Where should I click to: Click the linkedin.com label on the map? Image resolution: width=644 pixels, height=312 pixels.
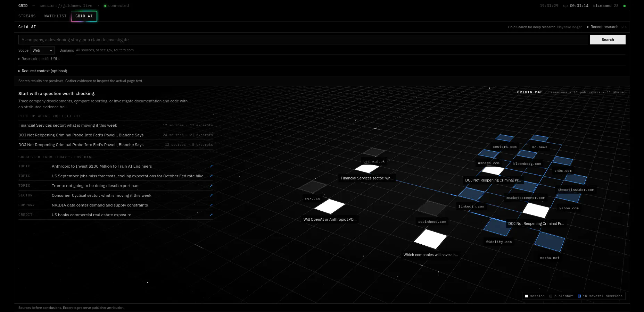pos(471,206)
